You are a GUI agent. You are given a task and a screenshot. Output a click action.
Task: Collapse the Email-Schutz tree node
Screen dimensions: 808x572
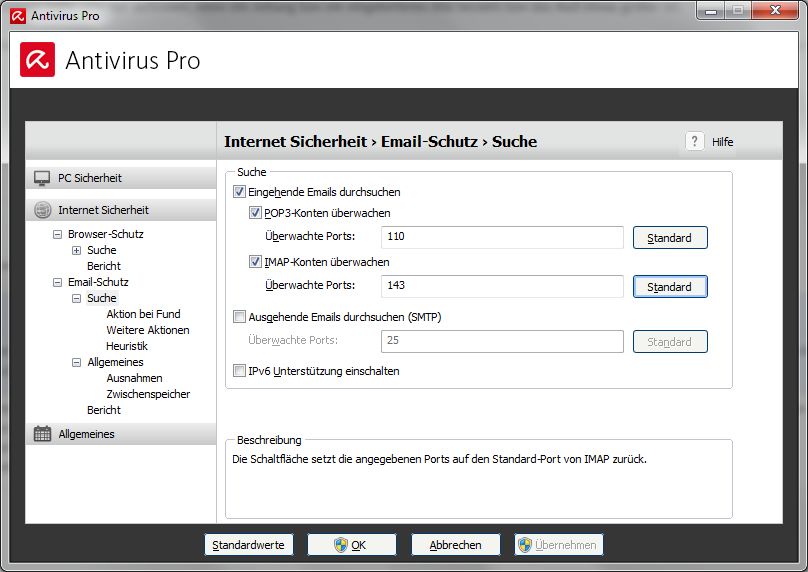click(57, 282)
